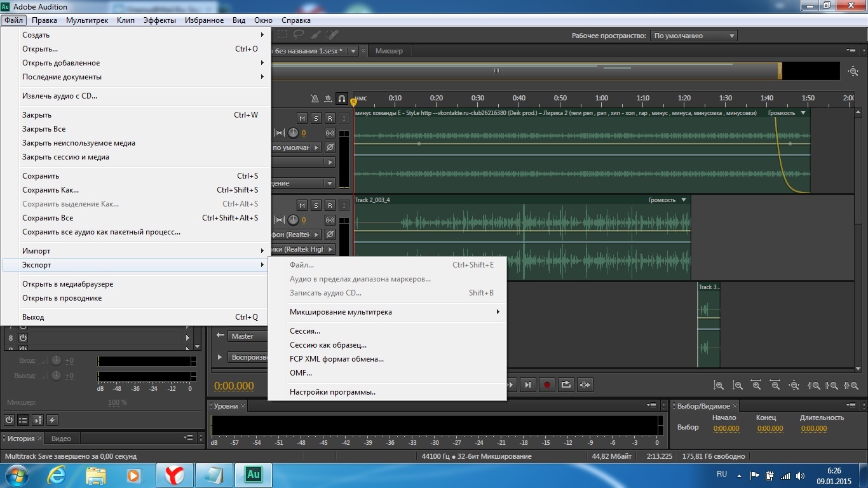The width and height of the screenshot is (868, 488).
Task: Open Yandex Browser from the taskbar
Action: 175,475
